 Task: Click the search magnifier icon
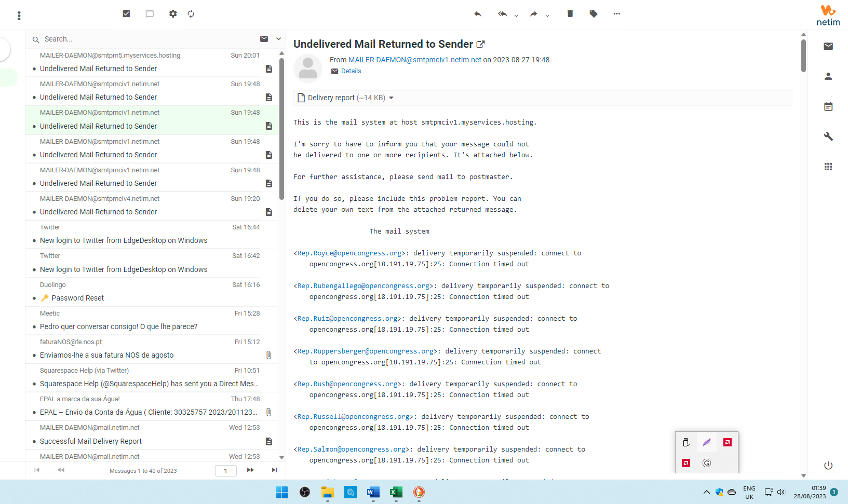pyautogui.click(x=36, y=39)
